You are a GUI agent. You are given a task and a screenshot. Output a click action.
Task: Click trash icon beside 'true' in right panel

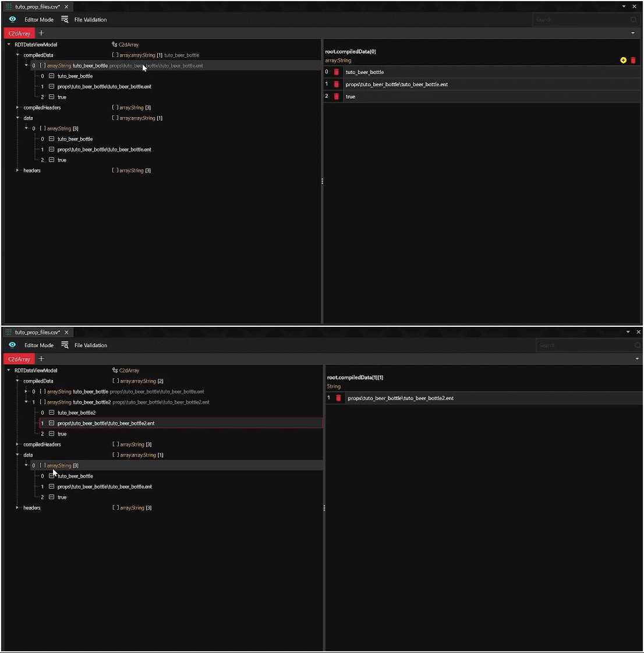click(x=336, y=97)
